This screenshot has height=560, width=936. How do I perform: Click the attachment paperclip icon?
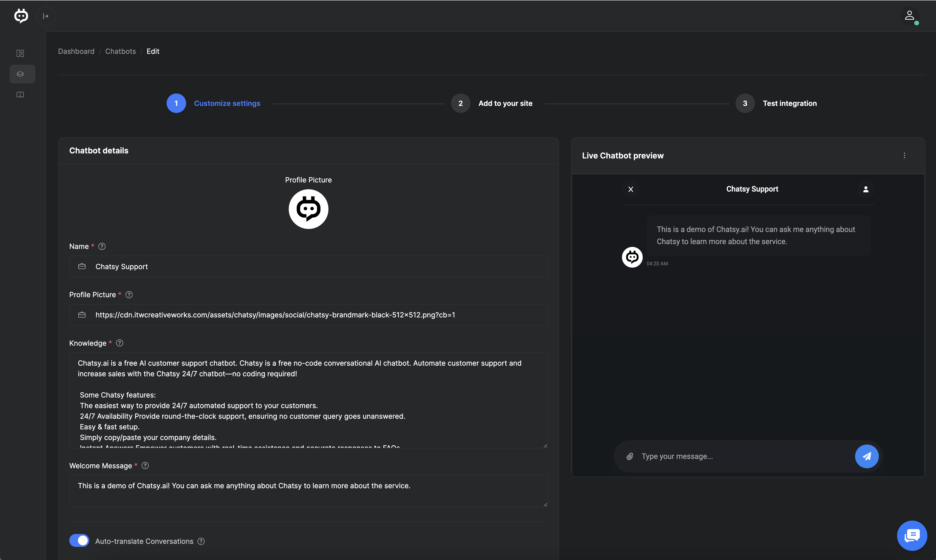(630, 457)
